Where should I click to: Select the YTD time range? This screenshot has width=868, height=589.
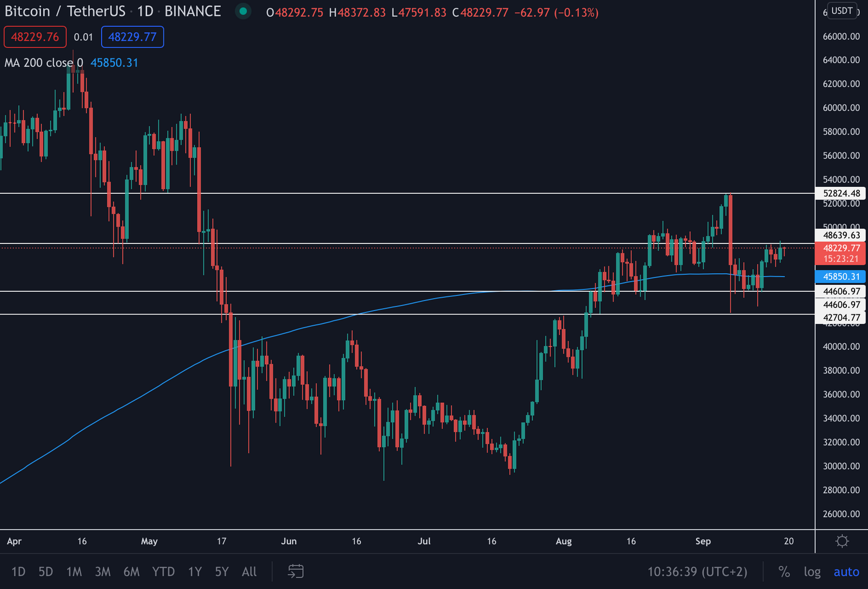pos(163,571)
